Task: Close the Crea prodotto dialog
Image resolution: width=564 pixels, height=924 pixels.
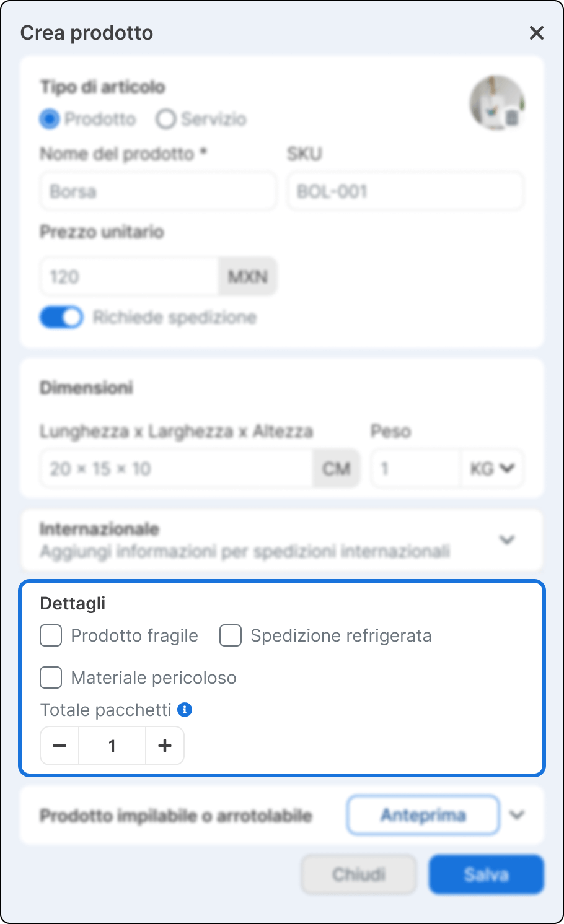Action: coord(537,33)
